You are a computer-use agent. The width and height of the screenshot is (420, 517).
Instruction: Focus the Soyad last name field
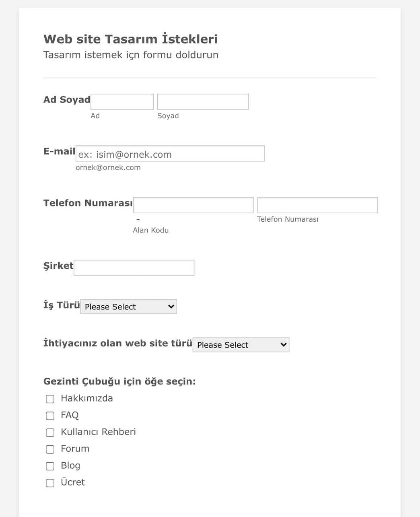(x=203, y=102)
